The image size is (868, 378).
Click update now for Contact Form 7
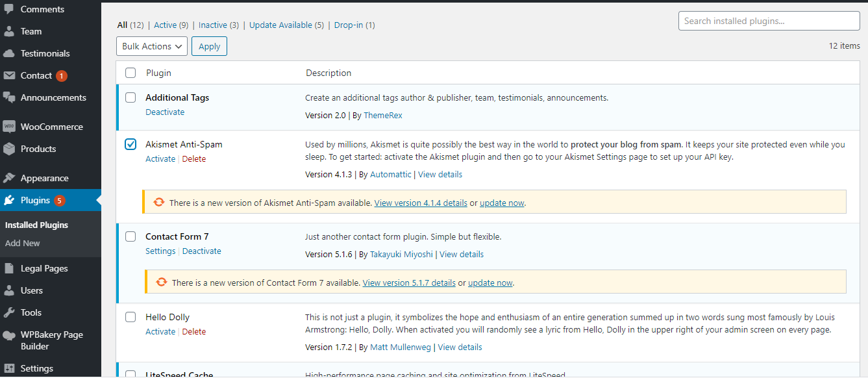[490, 283]
